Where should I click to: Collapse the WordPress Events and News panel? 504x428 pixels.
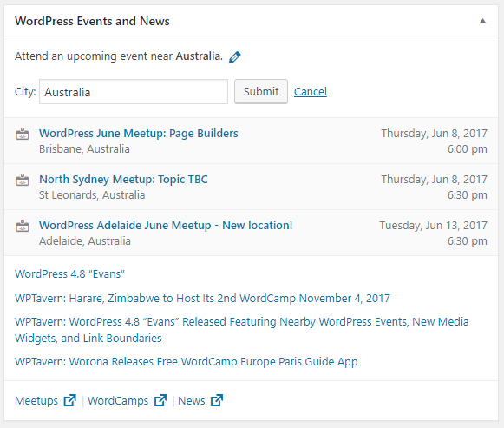(x=482, y=21)
